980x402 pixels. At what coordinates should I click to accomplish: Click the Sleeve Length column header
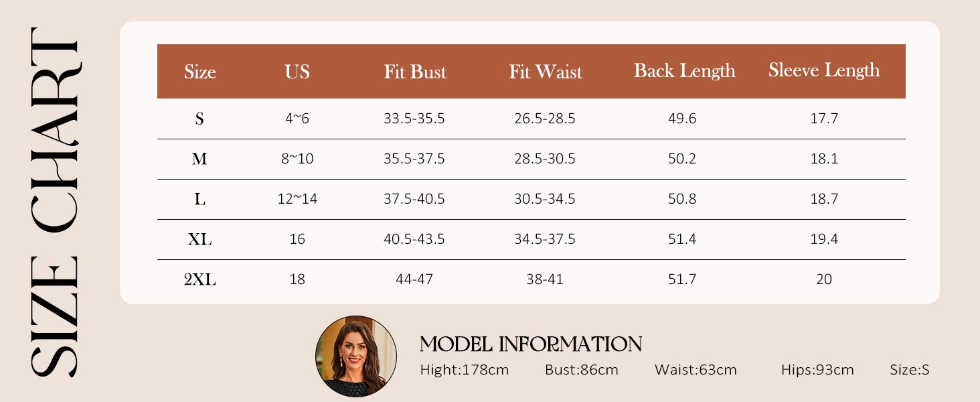pyautogui.click(x=824, y=70)
